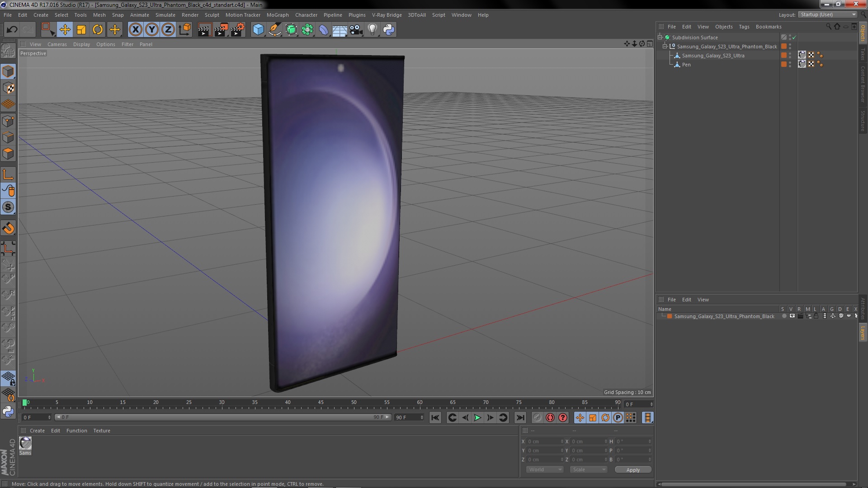Click X position field stepper arrows
This screenshot has width=868, height=488.
562,441
